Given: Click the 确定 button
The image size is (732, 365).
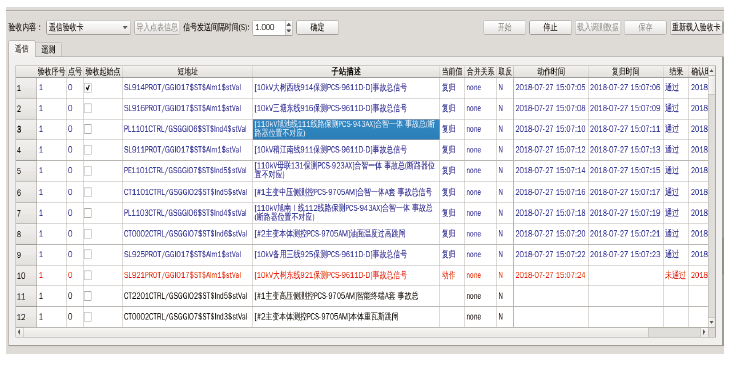Looking at the screenshot, I should (317, 28).
